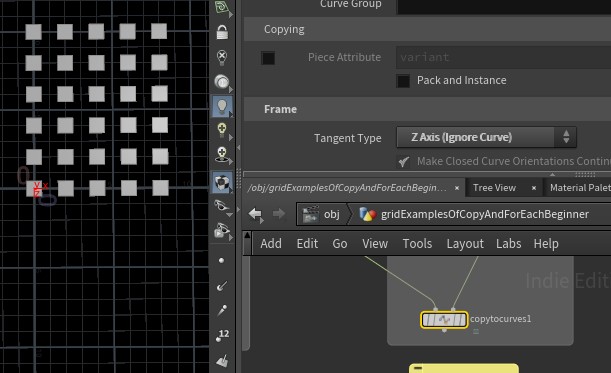Collapse the Frame section header
The width and height of the screenshot is (611, 373).
click(427, 109)
